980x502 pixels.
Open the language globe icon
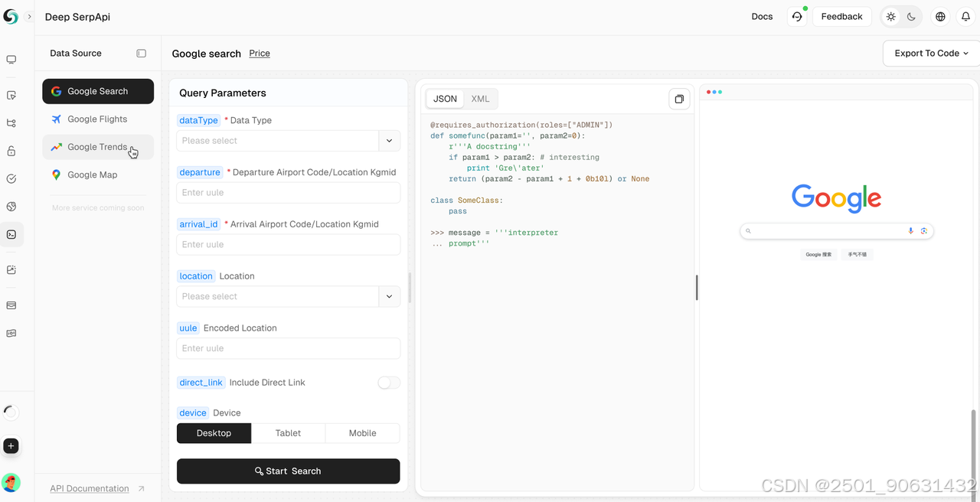point(940,17)
